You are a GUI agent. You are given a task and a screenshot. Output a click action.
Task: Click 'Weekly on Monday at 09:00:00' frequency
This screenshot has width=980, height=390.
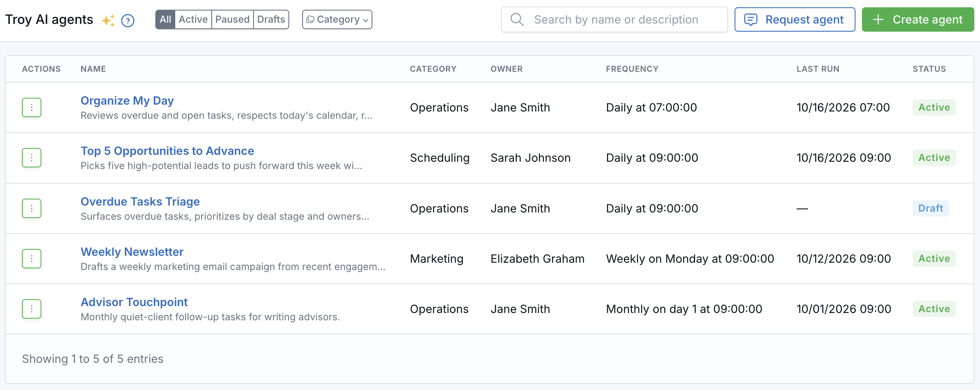690,259
